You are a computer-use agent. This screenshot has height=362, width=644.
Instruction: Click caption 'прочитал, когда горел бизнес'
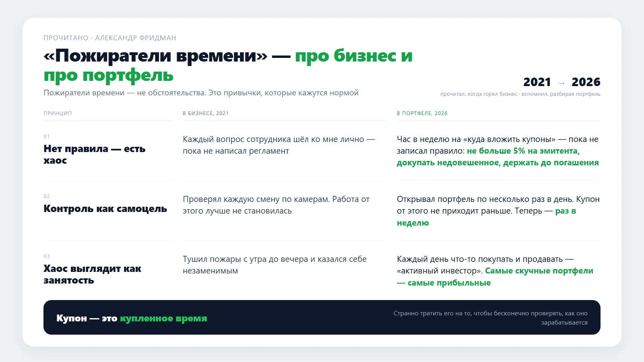[479, 94]
